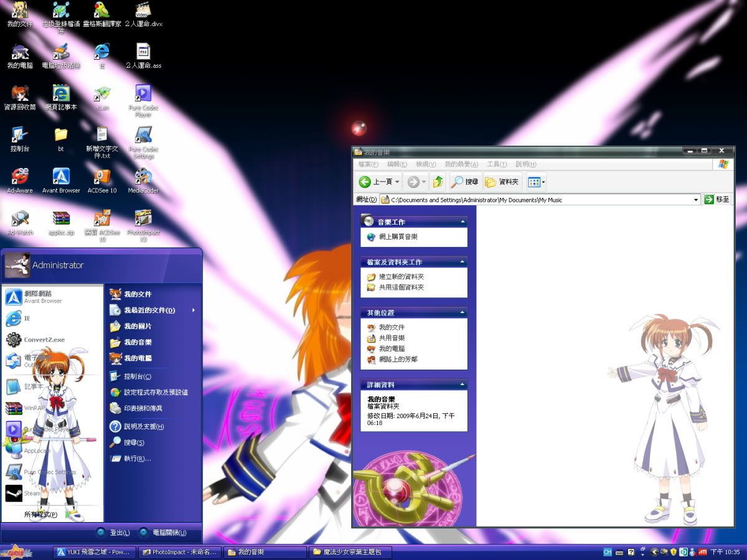The width and height of the screenshot is (747, 560).
Task: Open 網路上的芳鄰 under 其他位置
Action: pyautogui.click(x=398, y=360)
